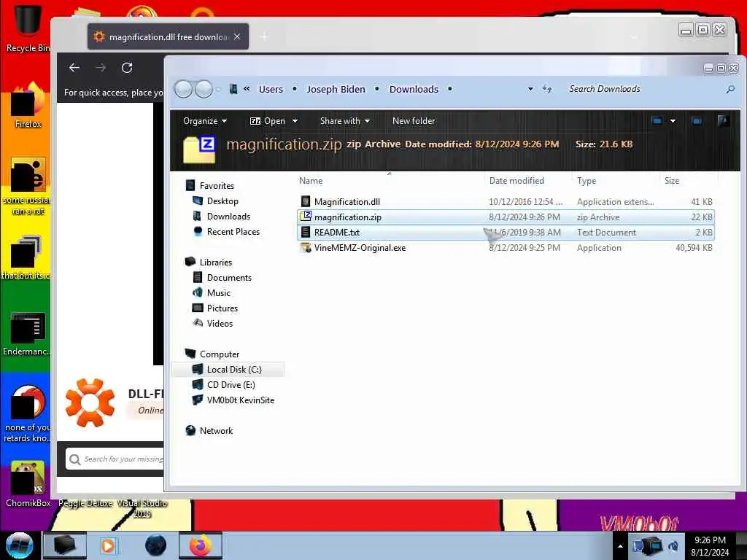Select VineMEMZ-Original.exe file
The height and width of the screenshot is (560, 747).
(506, 248)
